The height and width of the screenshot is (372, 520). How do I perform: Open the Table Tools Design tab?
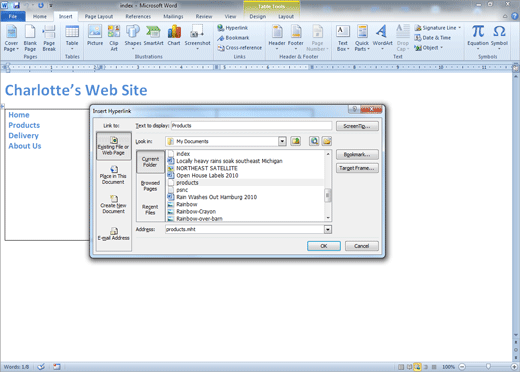coord(258,16)
